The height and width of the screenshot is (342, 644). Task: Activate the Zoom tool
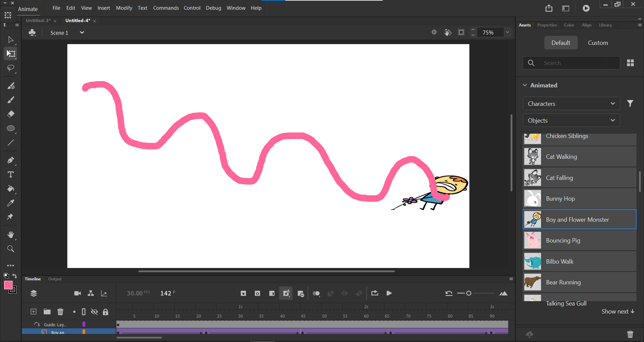point(10,249)
